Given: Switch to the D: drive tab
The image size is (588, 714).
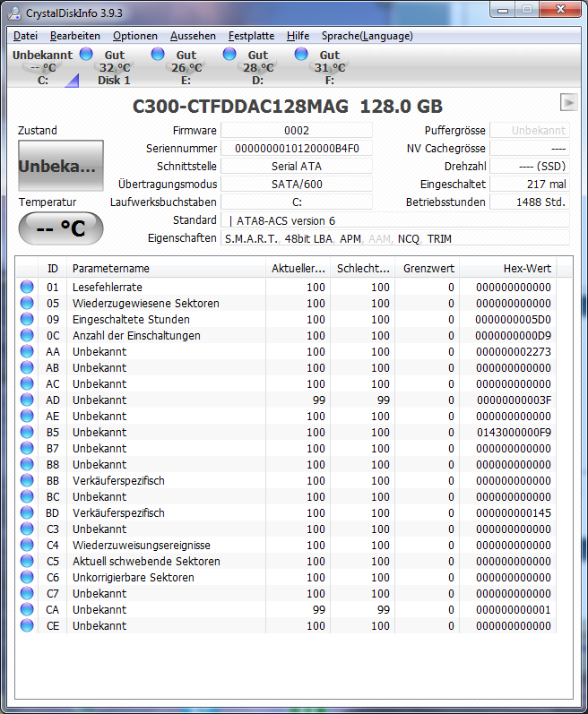Looking at the screenshot, I should point(258,67).
